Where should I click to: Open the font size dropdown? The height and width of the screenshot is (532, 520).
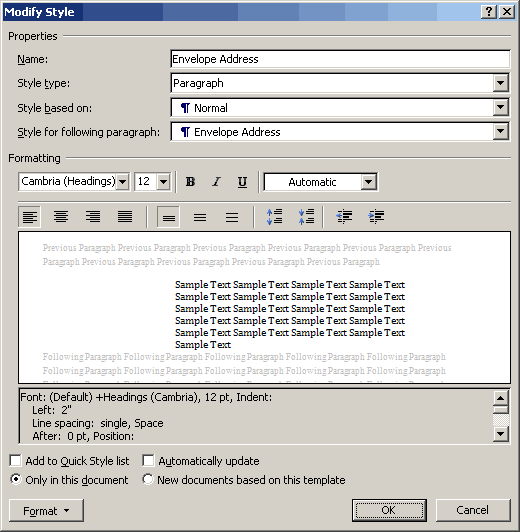pos(163,182)
